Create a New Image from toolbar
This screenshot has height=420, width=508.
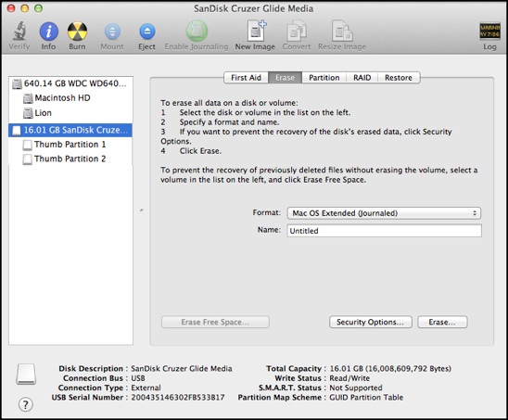coord(256,31)
